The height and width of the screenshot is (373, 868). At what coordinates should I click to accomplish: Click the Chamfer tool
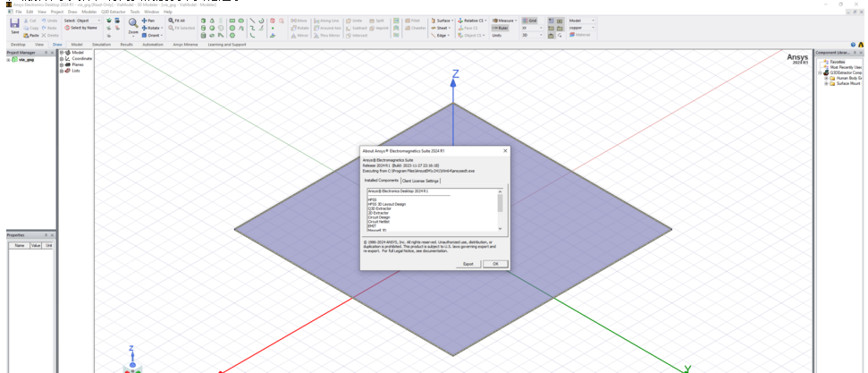click(415, 28)
